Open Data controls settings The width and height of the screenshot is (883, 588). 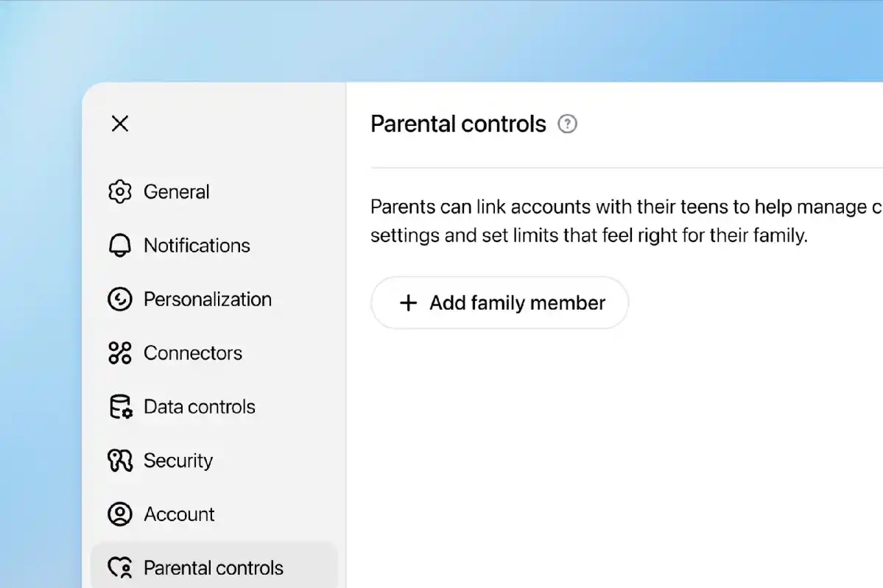click(200, 406)
